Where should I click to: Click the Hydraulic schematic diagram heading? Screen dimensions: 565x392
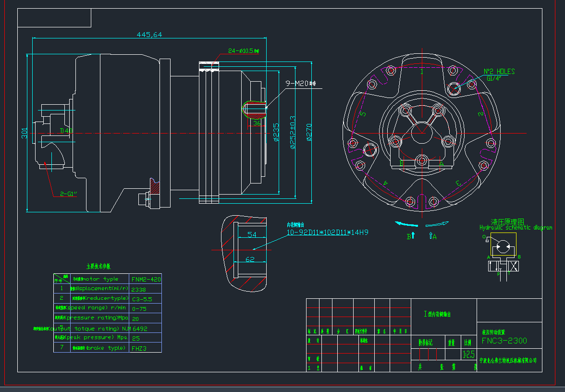[x=516, y=228]
